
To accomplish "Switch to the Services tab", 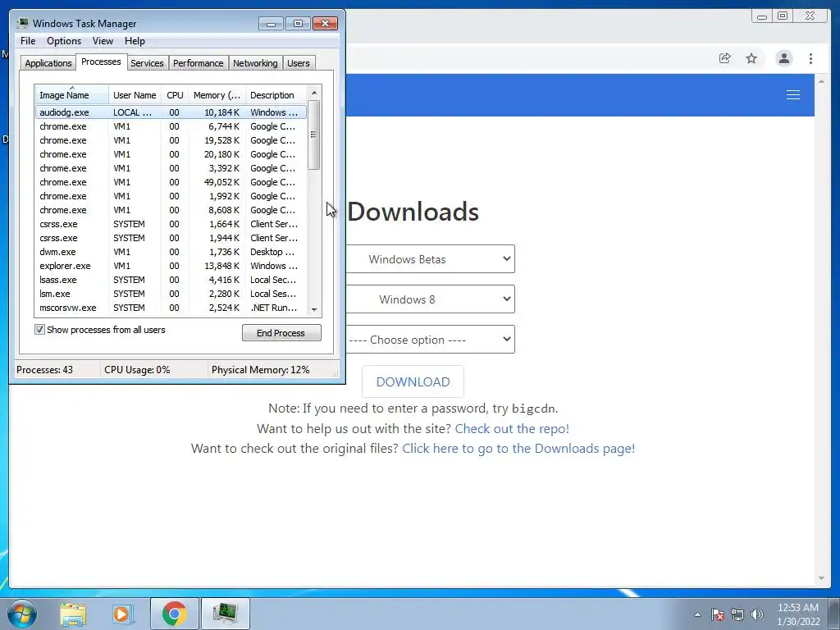I will 147,63.
